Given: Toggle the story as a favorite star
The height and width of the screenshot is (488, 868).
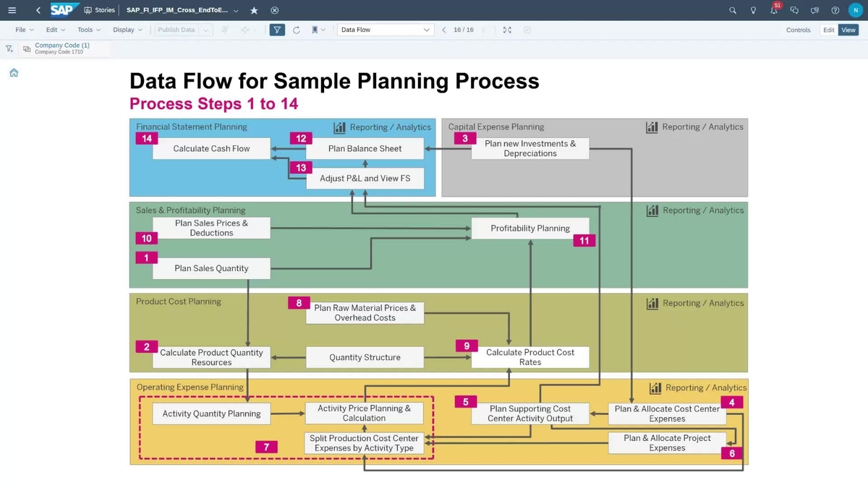Looking at the screenshot, I should tap(254, 10).
